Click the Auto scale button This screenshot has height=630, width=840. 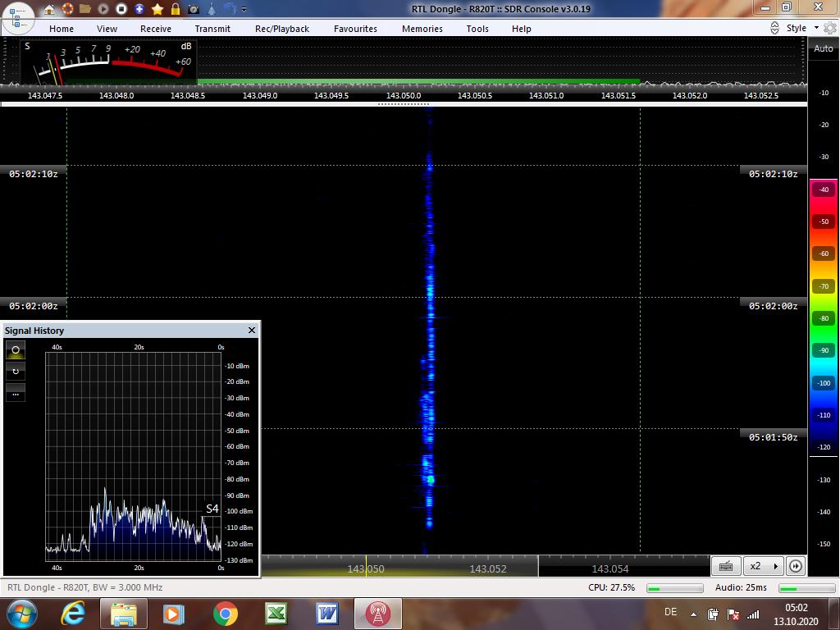click(824, 48)
